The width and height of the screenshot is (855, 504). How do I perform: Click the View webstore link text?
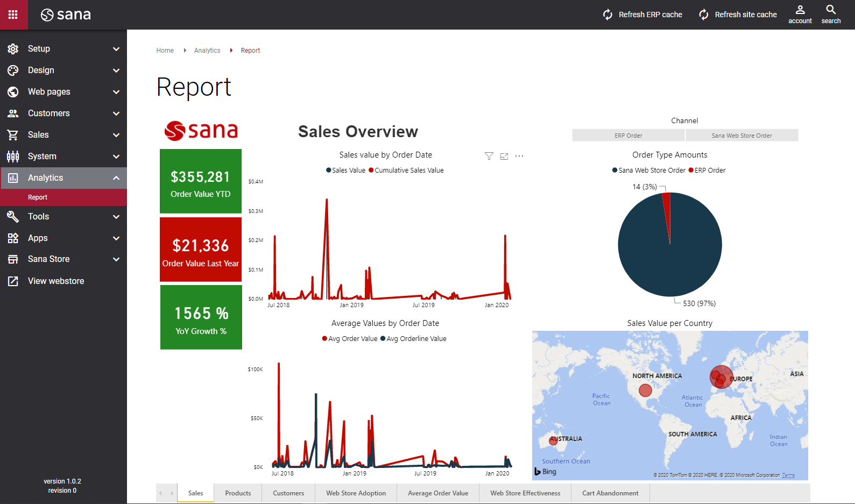[56, 281]
